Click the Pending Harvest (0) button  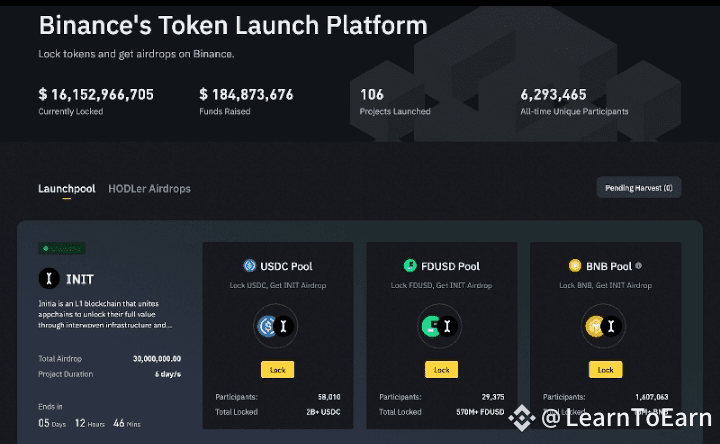click(639, 188)
